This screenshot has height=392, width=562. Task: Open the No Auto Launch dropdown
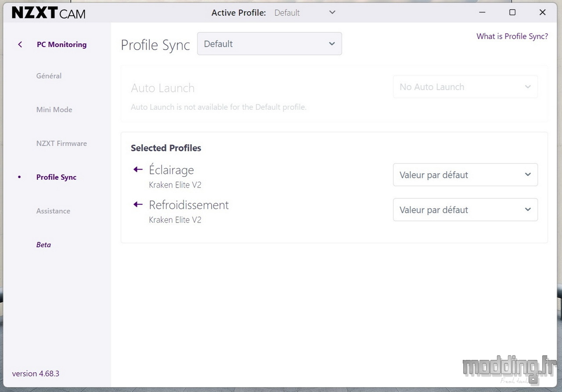pyautogui.click(x=465, y=87)
